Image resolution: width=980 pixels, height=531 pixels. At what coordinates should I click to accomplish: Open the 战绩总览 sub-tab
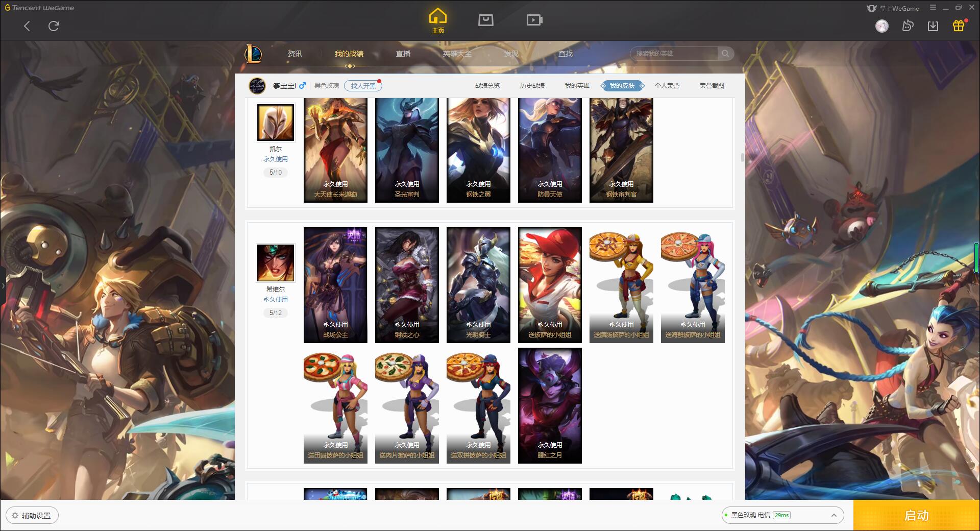[487, 86]
